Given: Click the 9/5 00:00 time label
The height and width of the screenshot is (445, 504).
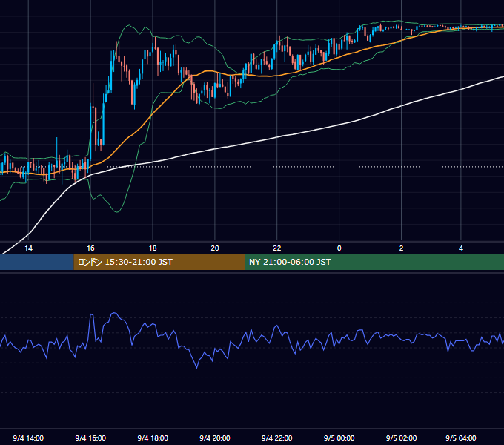Looking at the screenshot, I should 339,438.
